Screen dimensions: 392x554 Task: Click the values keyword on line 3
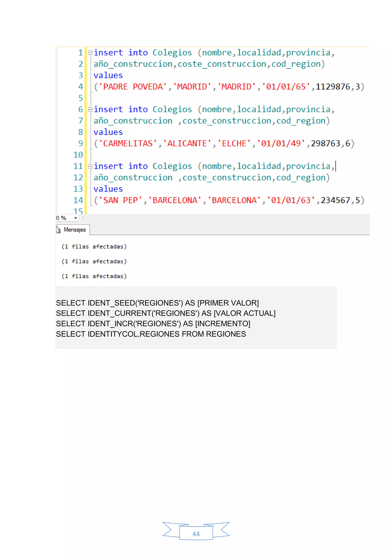(108, 75)
